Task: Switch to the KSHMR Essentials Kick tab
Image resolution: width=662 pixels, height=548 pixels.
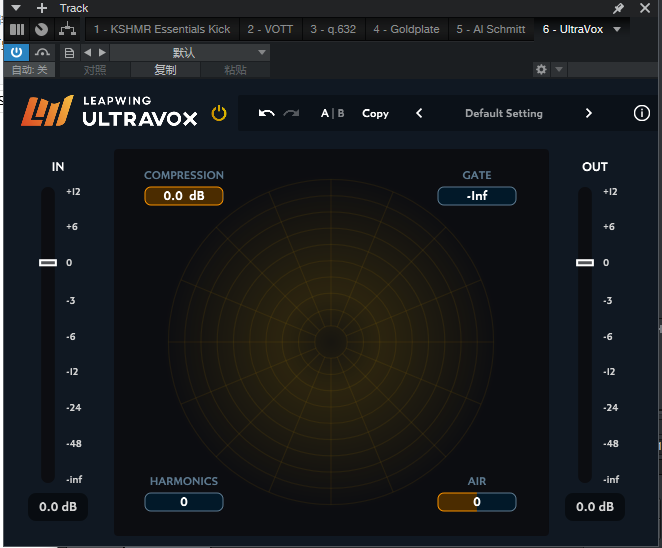Action: tap(162, 29)
